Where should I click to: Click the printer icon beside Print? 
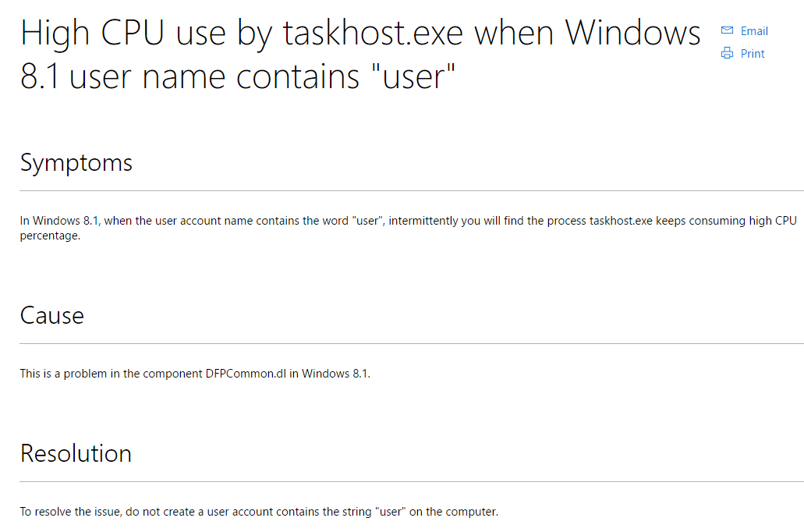point(727,53)
